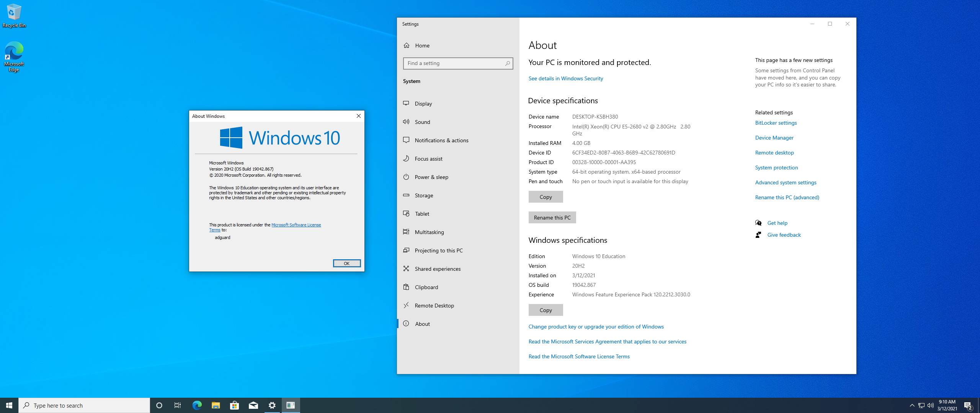Select the Focus assist moon icon
The width and height of the screenshot is (980, 413).
tap(406, 158)
